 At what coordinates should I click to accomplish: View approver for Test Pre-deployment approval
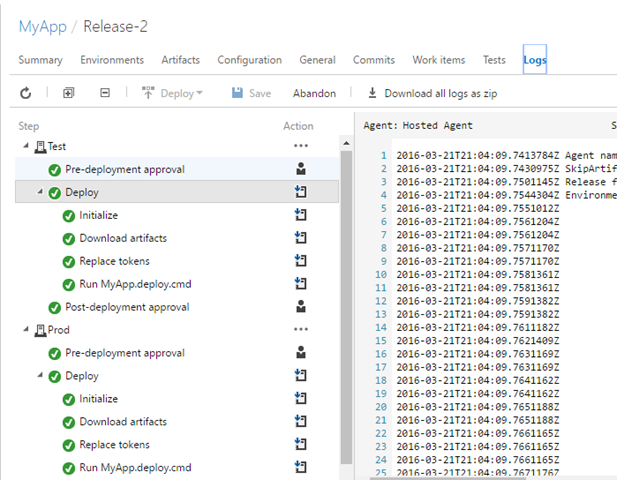(301, 169)
